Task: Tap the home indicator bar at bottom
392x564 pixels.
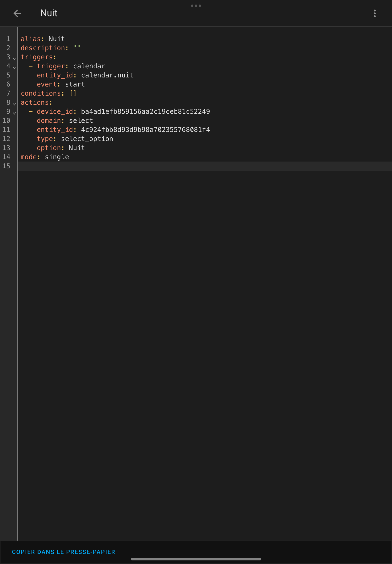Action: [196, 559]
